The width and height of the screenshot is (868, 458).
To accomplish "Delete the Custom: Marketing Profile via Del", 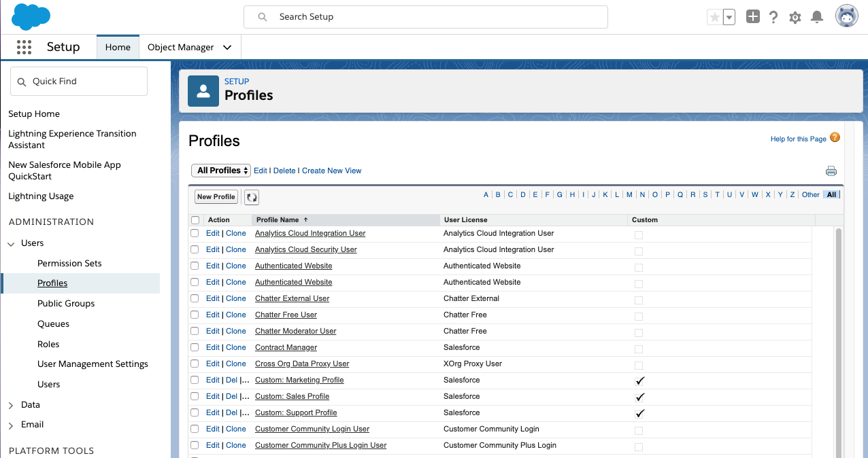I will coord(231,380).
